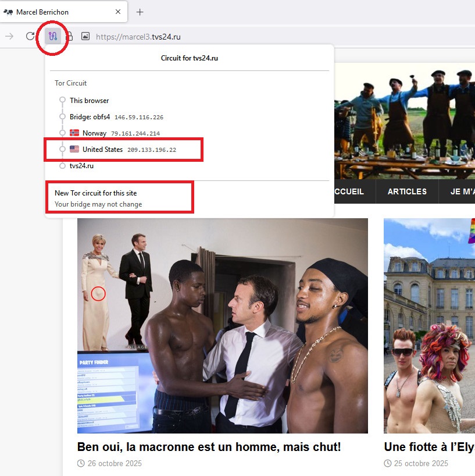Click the JE M'A… navigation menu item

[462, 191]
